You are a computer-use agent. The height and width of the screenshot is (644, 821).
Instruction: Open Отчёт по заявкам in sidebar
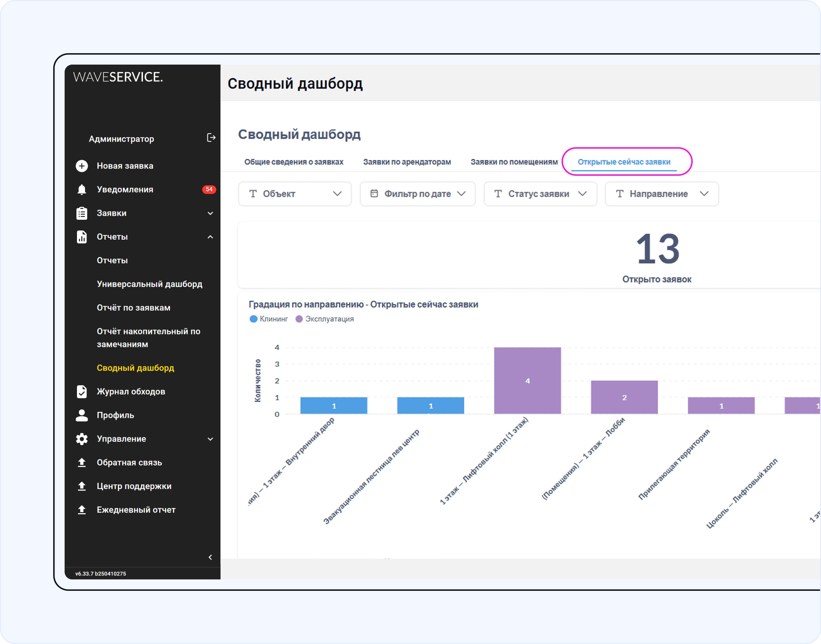(x=133, y=308)
